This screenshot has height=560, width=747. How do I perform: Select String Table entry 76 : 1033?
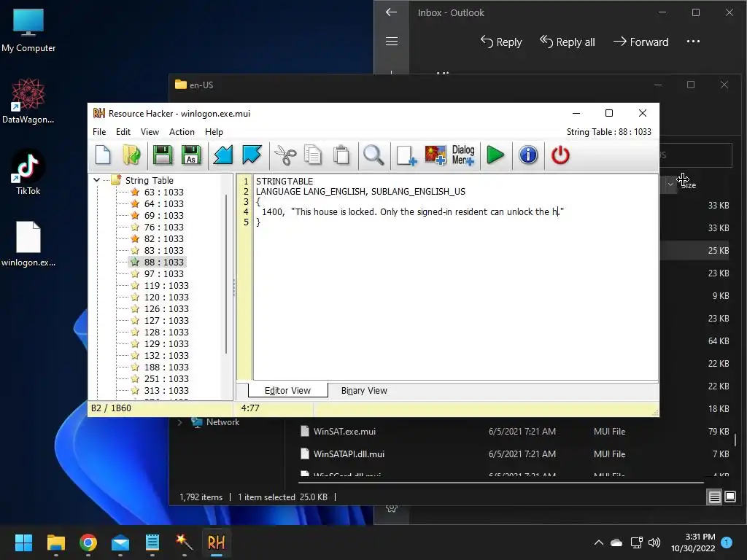[x=163, y=227]
